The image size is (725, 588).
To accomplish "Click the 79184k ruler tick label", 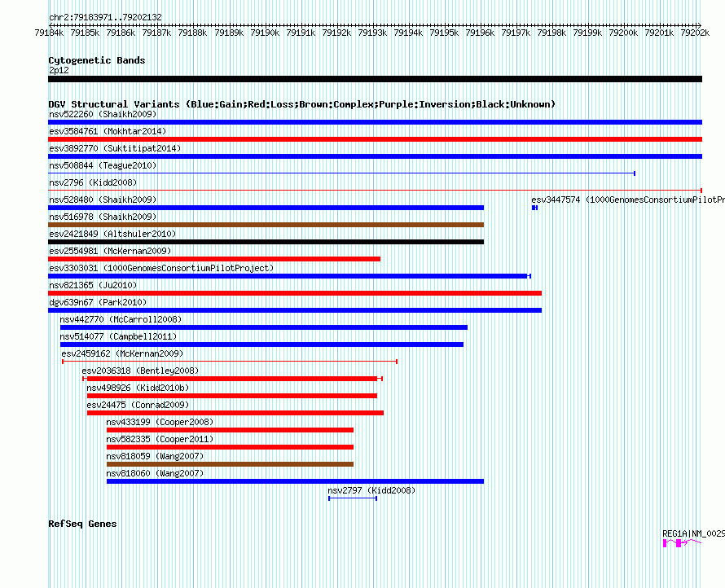I will tap(49, 33).
